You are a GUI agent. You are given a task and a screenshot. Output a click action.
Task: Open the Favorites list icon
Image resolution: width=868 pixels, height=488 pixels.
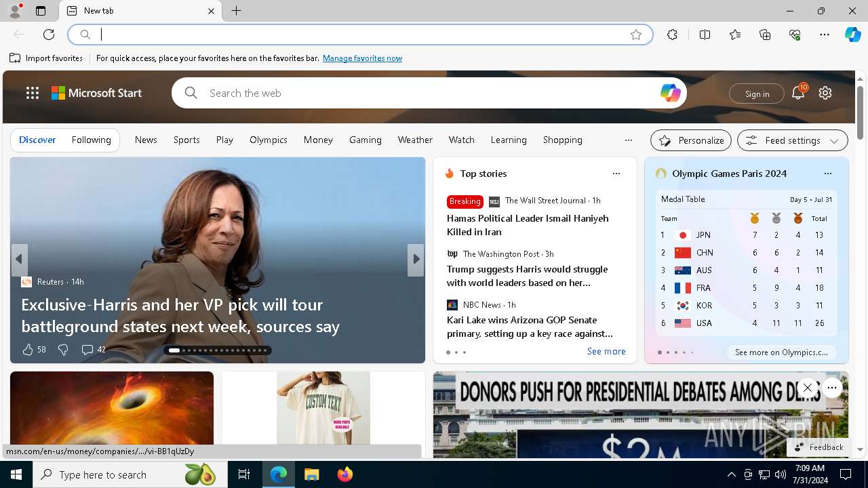(x=735, y=35)
